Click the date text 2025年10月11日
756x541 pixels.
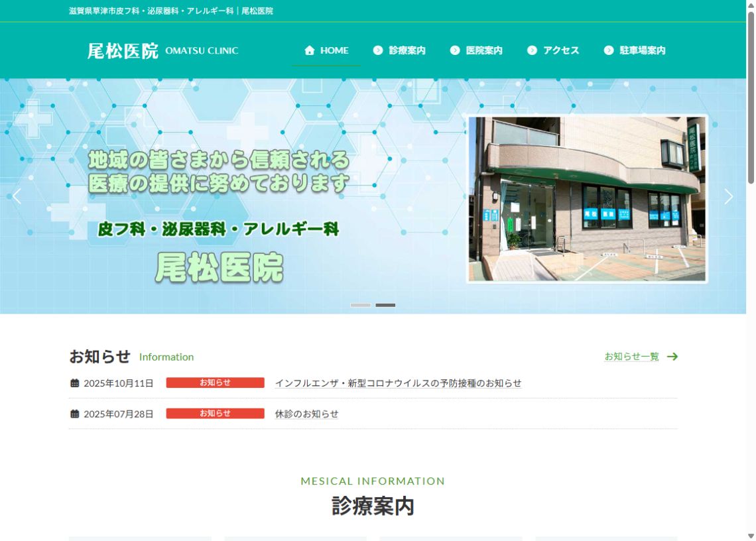pos(119,383)
